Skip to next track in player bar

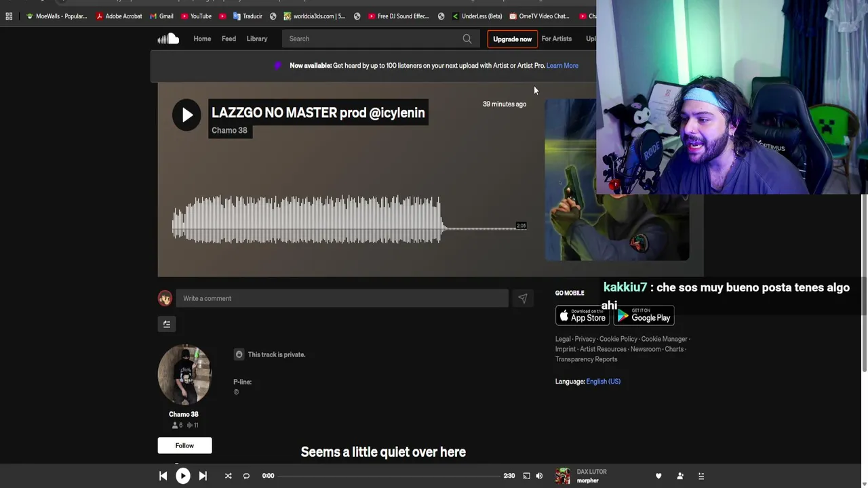(203, 476)
